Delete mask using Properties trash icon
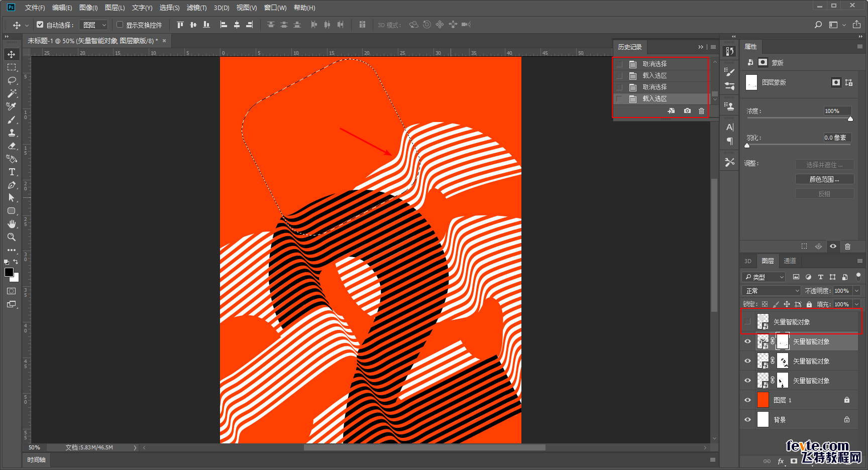This screenshot has height=470, width=868. click(848, 247)
